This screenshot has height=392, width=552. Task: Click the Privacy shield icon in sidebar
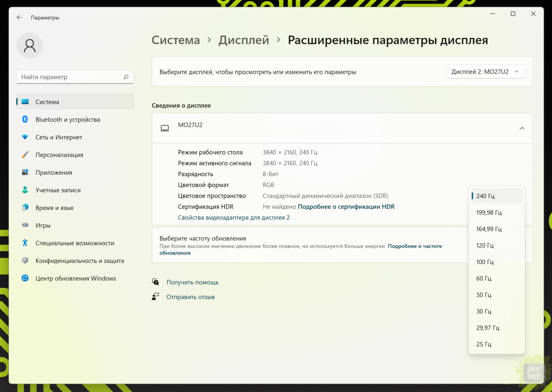point(25,260)
